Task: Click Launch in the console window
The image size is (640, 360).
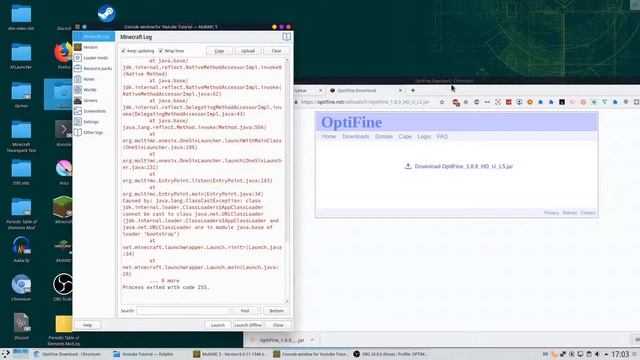Action: [218, 325]
